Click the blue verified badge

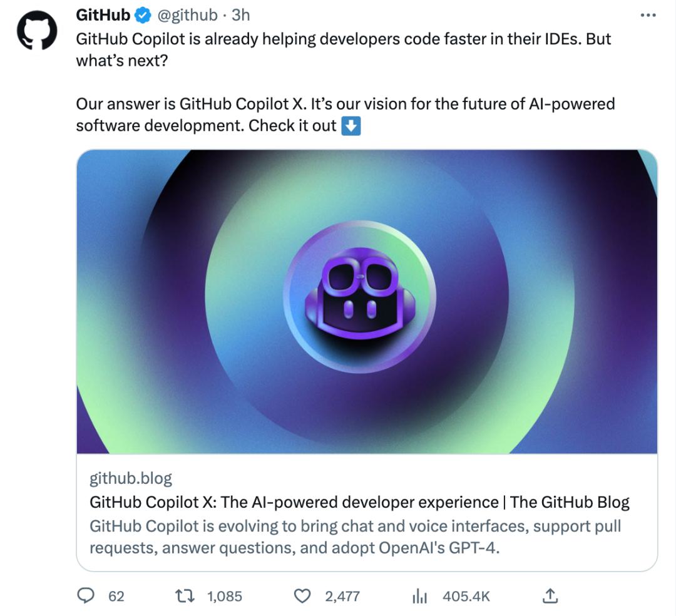coord(143,16)
